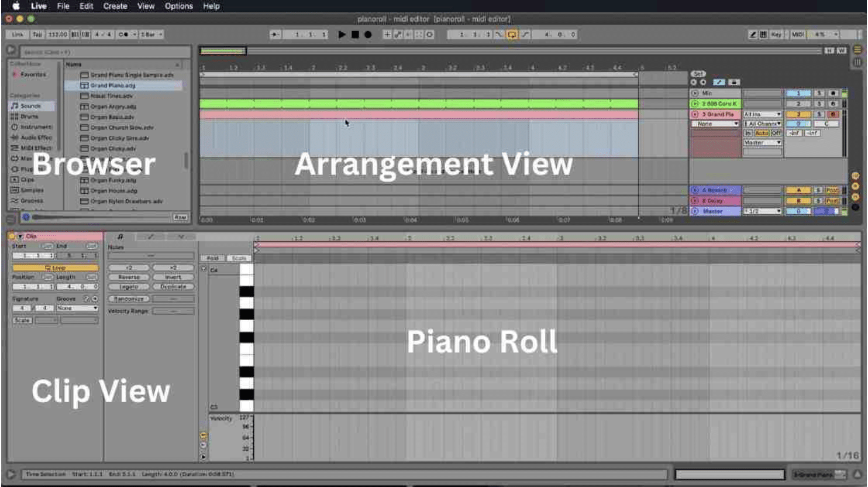Click the tempo field showing 112.00
The image size is (868, 487).
57,35
